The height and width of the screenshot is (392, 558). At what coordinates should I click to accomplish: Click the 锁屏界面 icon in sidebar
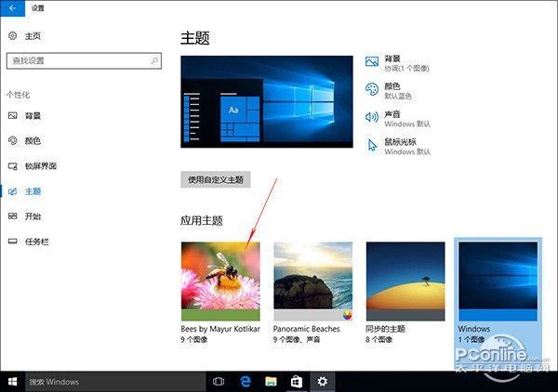pyautogui.click(x=12, y=166)
